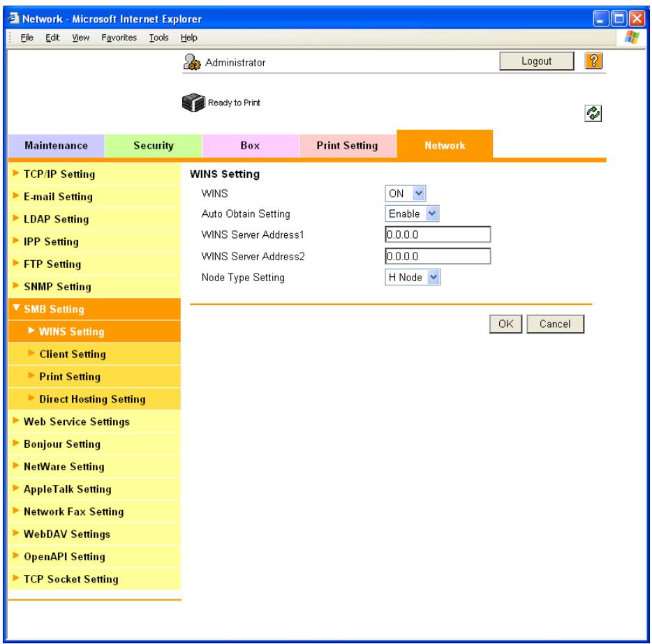Open TCP Socket Setting
Viewport: 652px width, 644px height.
click(x=94, y=578)
